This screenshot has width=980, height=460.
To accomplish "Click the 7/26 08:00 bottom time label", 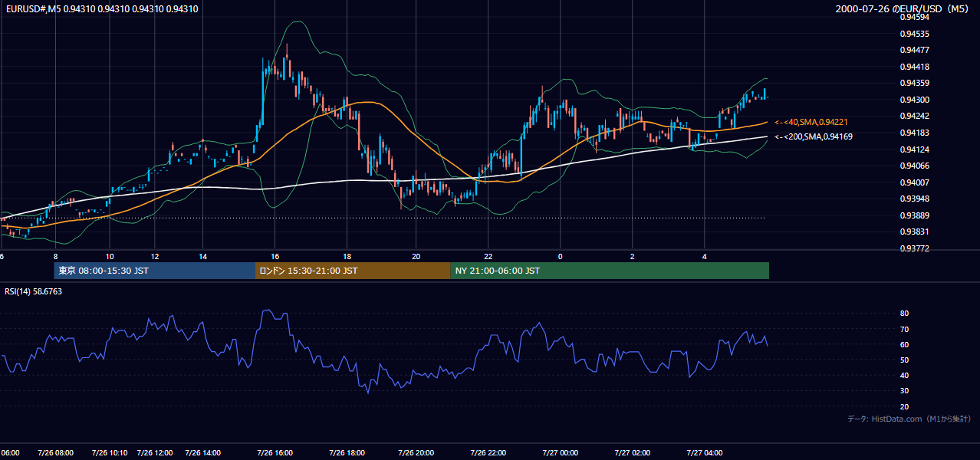I will 55,453.
